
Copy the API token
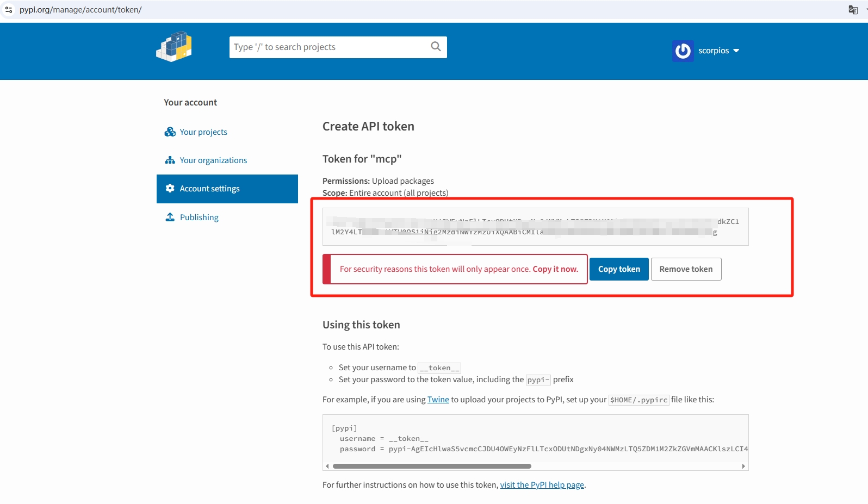point(619,269)
